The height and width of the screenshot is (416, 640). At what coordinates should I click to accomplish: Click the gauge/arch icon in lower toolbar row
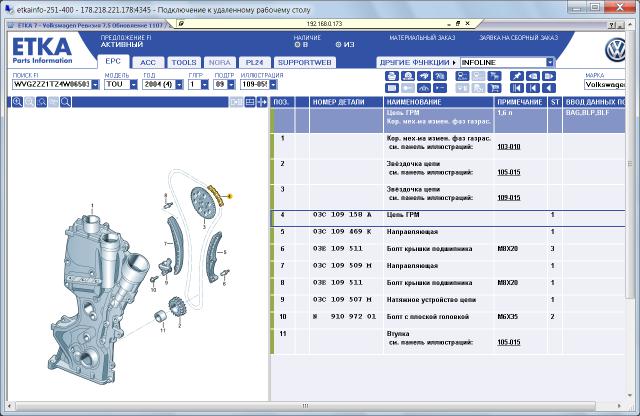coord(424,88)
